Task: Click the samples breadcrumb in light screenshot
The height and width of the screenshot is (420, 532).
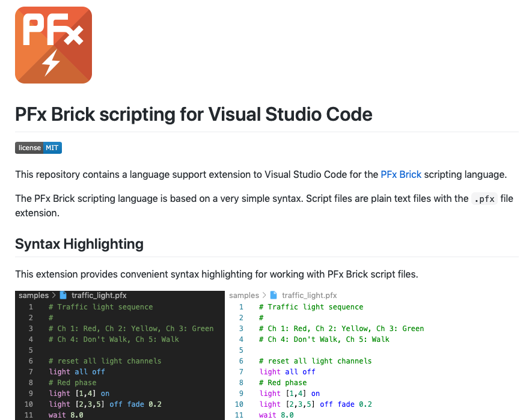Action: pos(244,295)
